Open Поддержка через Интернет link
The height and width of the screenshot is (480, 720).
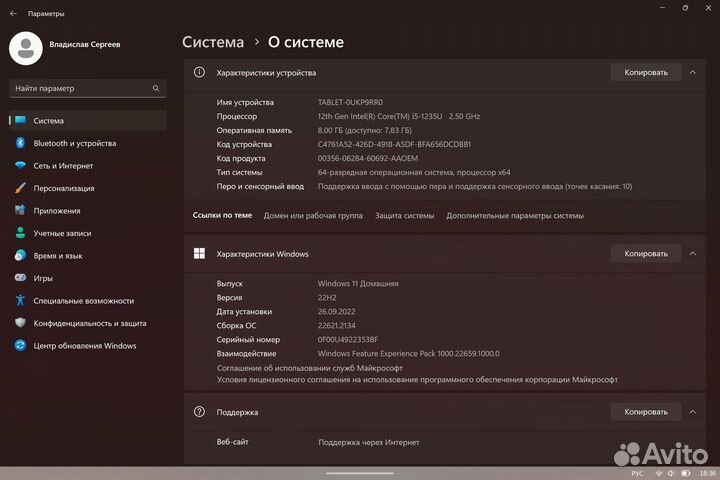pos(369,442)
